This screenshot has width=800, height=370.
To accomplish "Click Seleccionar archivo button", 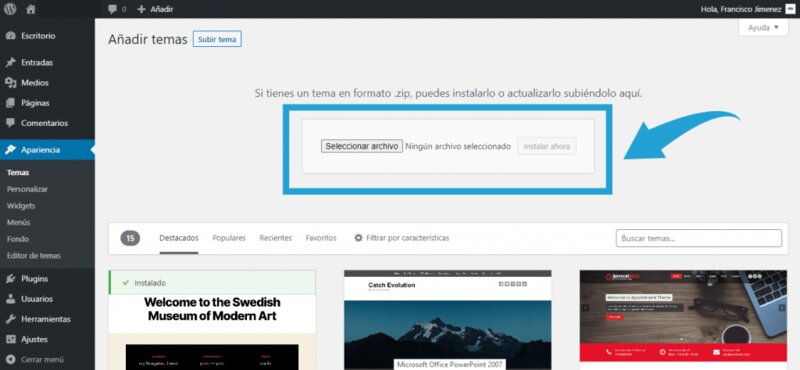I will pos(362,146).
